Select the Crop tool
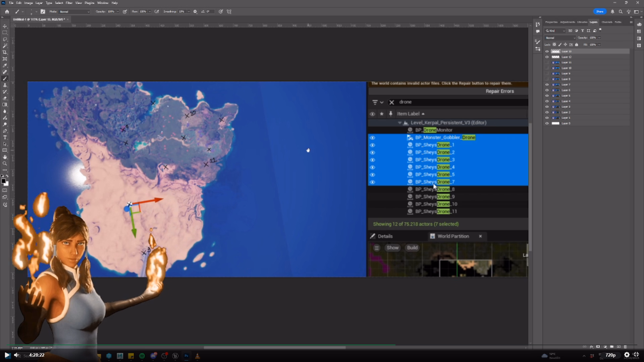Image resolution: width=644 pixels, height=362 pixels. 5,52
